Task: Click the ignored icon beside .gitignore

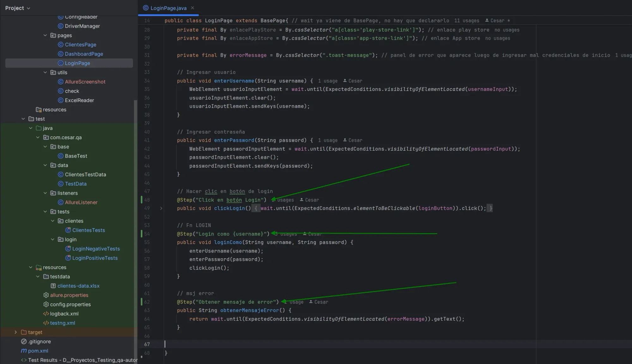Action: [x=23, y=341]
